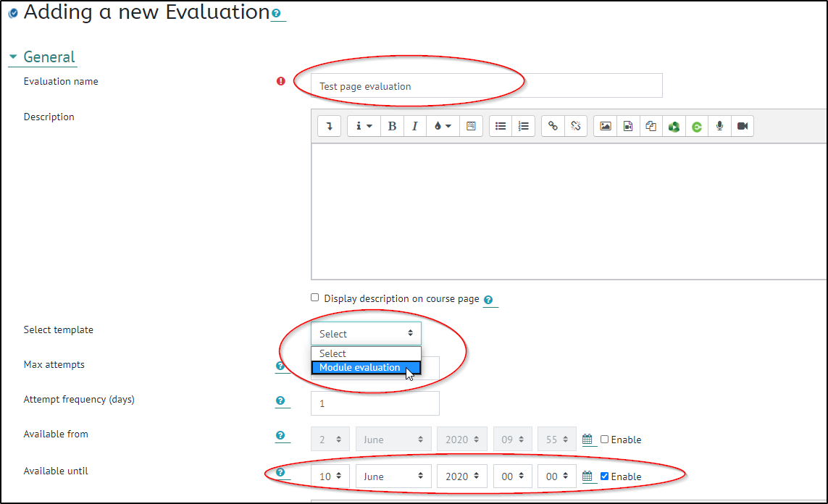Viewport: 828px width, 504px height.
Task: Click the green multimedia plugin icon
Action: coord(674,126)
